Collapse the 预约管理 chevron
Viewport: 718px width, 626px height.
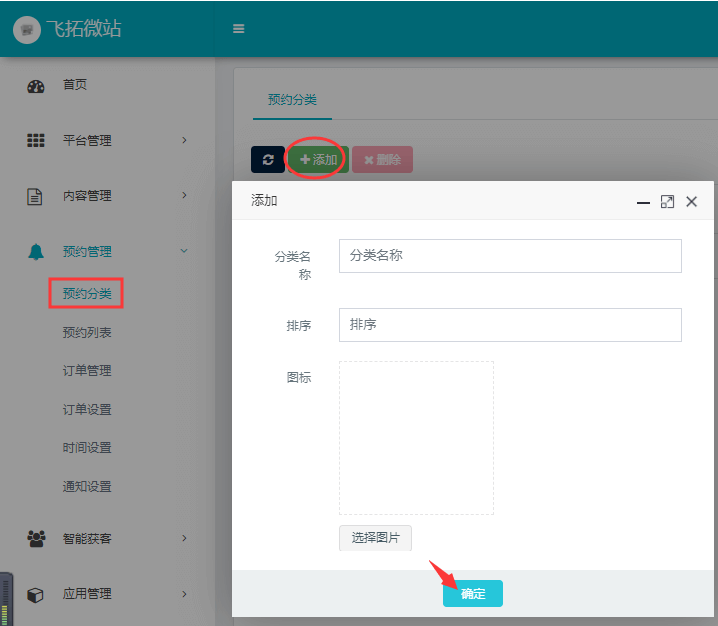pyautogui.click(x=184, y=251)
